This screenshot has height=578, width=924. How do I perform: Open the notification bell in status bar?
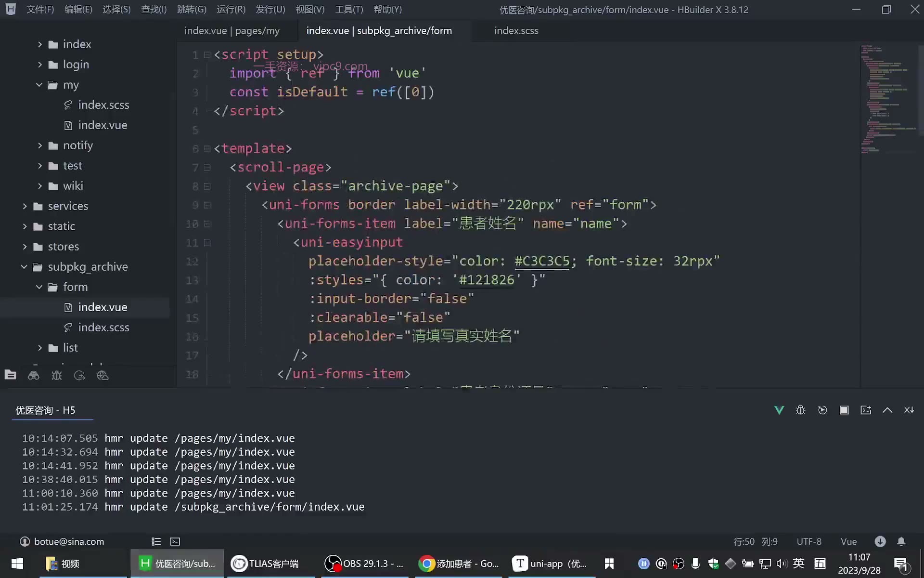(x=901, y=541)
